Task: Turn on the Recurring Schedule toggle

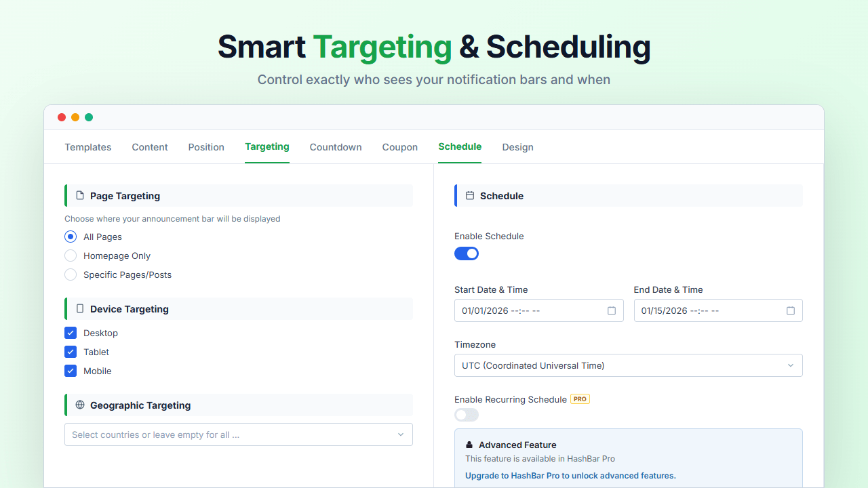Action: (466, 414)
